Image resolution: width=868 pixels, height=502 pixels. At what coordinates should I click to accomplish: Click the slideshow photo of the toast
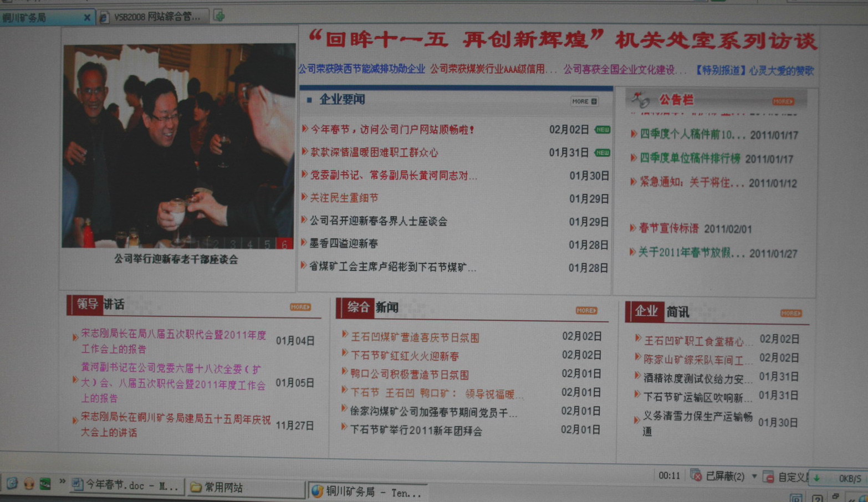(177, 144)
